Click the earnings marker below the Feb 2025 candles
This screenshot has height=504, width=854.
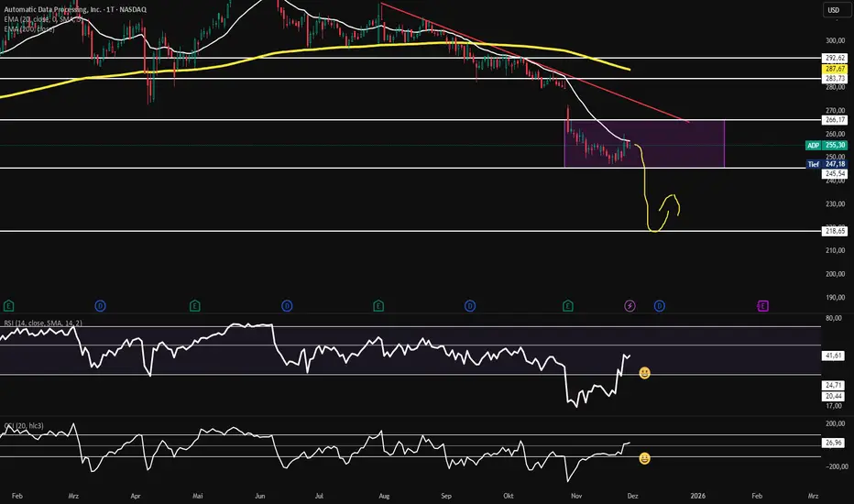8,306
